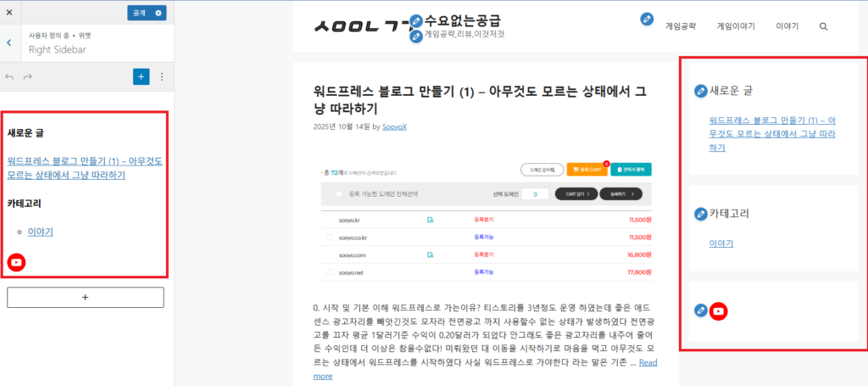The height and width of the screenshot is (386, 868).
Task: Open the 게임공략 navigation menu item
Action: (x=680, y=26)
